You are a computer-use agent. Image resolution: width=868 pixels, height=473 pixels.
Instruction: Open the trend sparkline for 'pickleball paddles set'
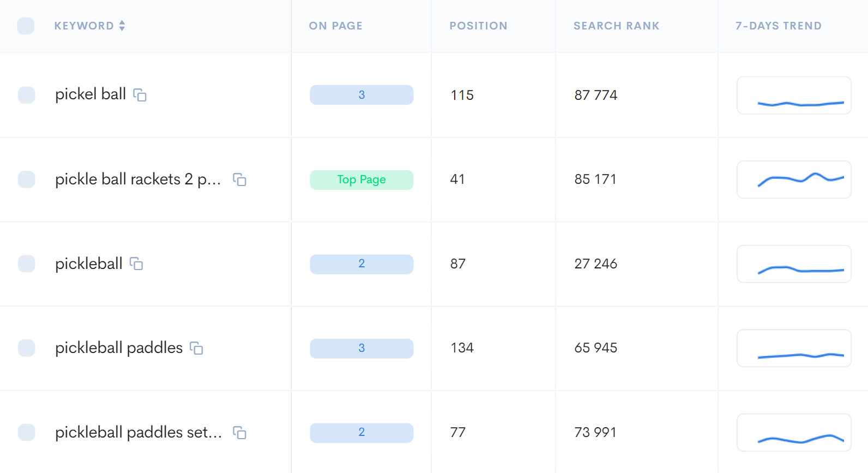click(794, 433)
